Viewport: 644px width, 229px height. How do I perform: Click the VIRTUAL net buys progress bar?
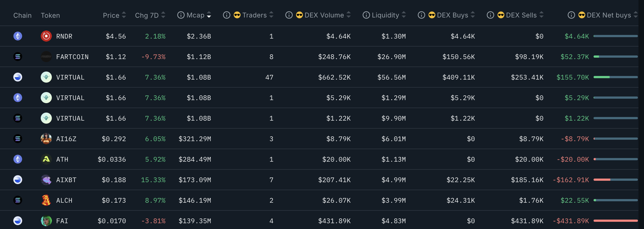(615, 77)
